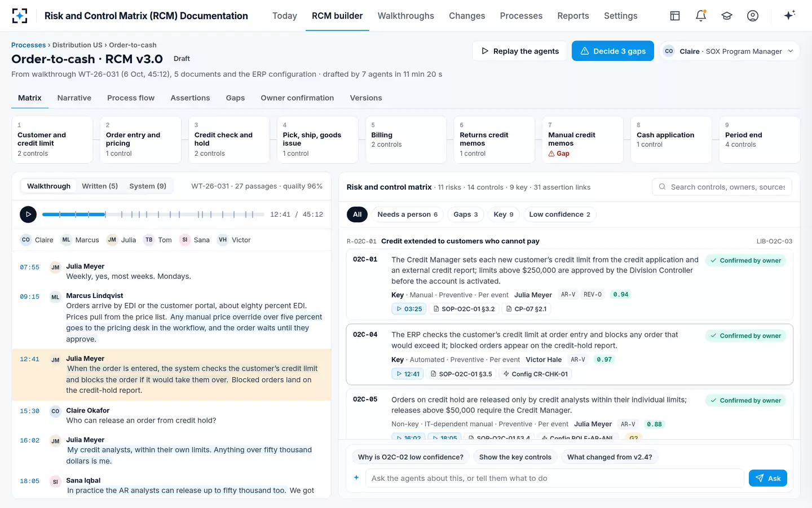
Task: Open the Narrative tab
Action: point(74,98)
